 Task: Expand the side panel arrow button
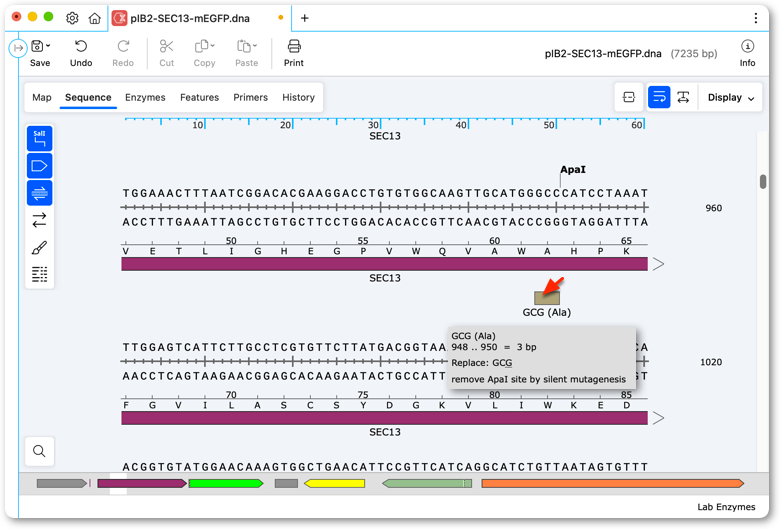[x=18, y=48]
